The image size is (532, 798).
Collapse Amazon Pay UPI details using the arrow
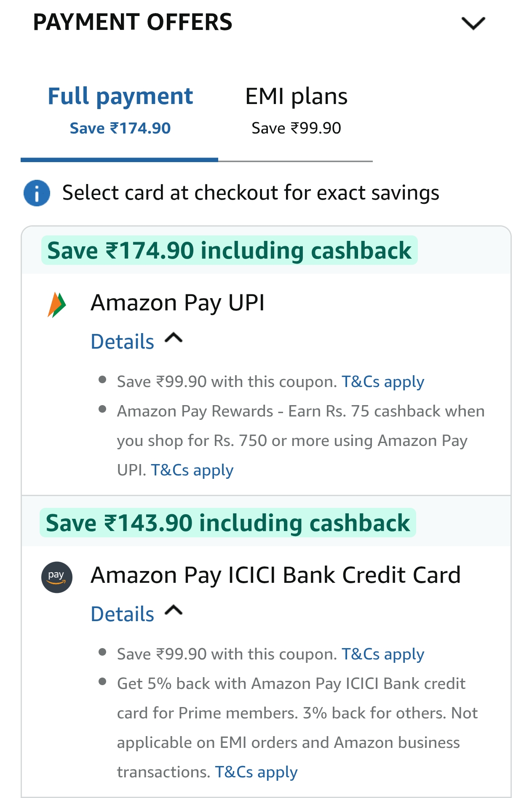click(x=174, y=338)
